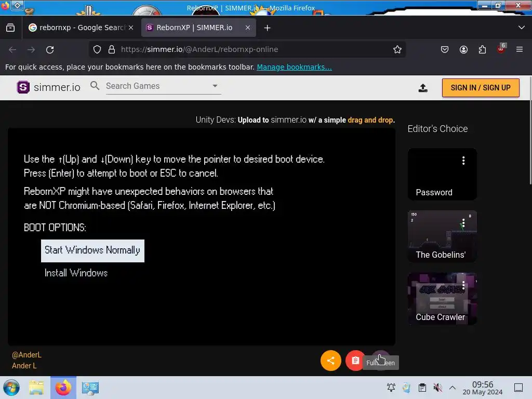This screenshot has height=399, width=532.
Task: Open Password game options menu
Action: click(463, 161)
